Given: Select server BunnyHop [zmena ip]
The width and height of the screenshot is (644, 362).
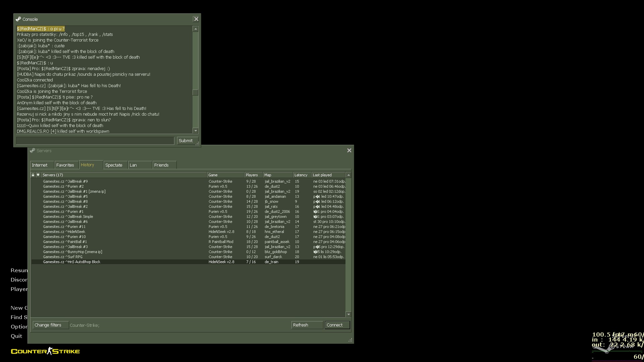Looking at the screenshot, I should coord(188,252).
